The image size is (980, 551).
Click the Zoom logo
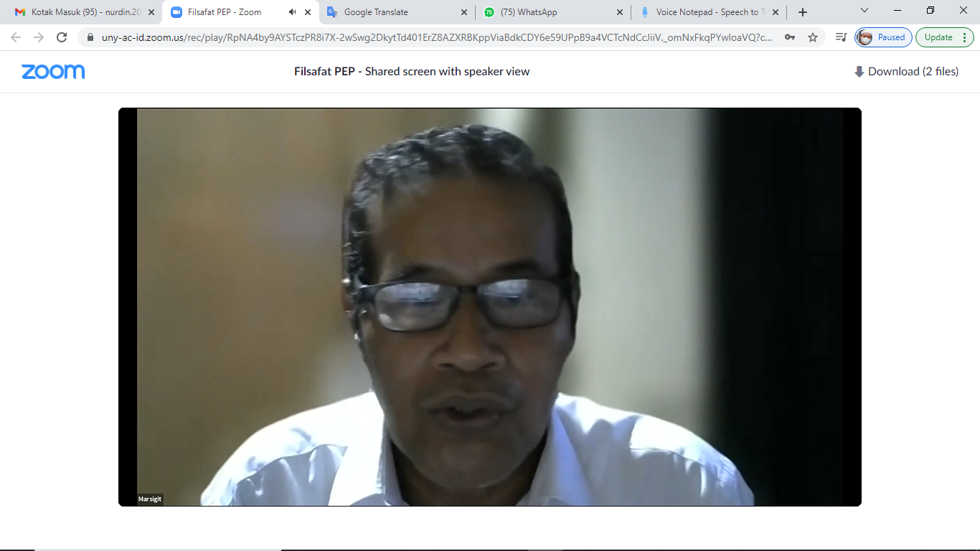[x=53, y=71]
